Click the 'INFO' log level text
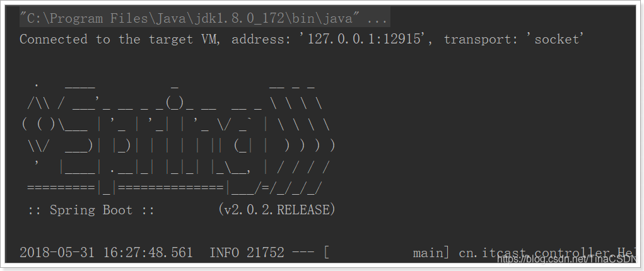Screen dimensions: 644x271 click(225, 253)
